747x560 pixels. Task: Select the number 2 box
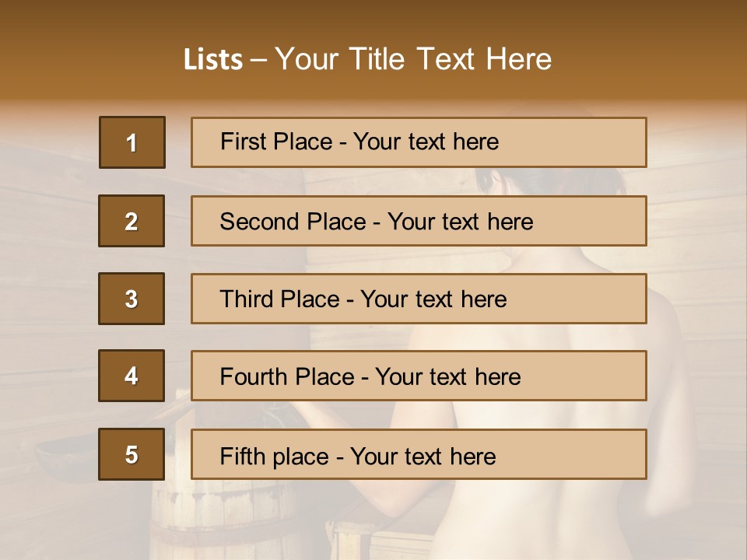point(132,221)
